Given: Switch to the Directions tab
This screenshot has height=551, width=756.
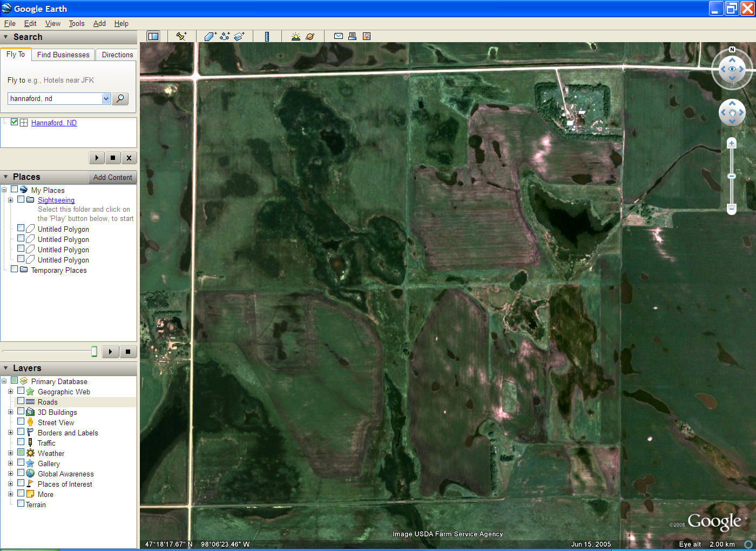Looking at the screenshot, I should coord(117,55).
